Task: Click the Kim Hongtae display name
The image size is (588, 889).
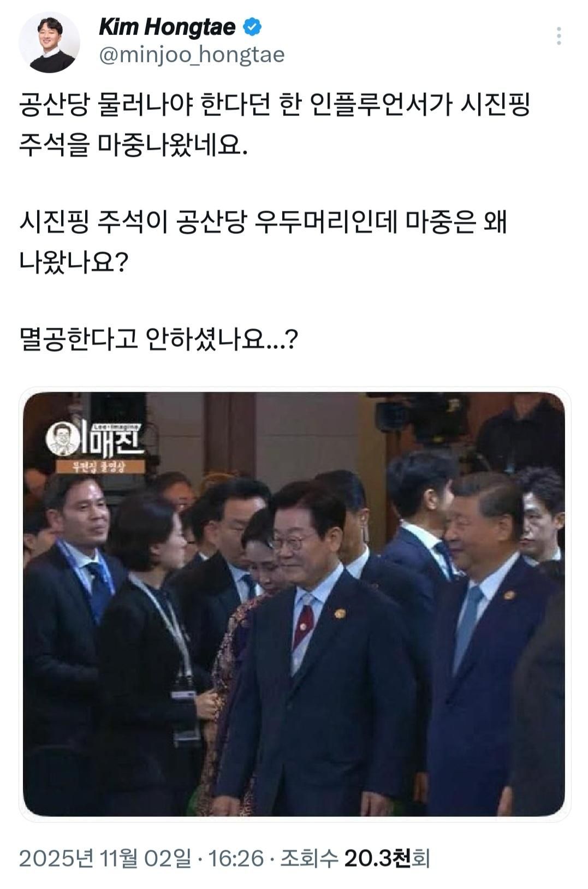Action: coord(167,27)
